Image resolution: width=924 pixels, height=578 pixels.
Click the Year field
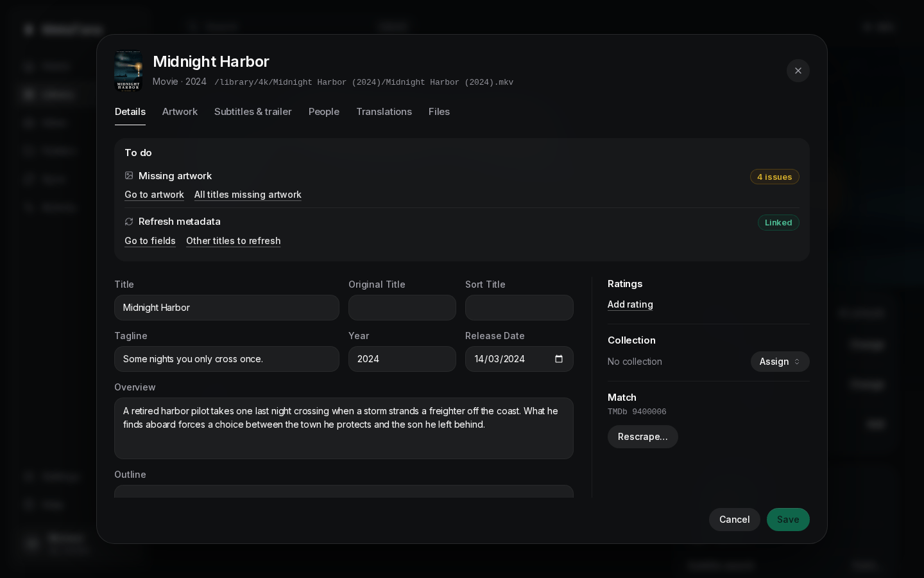pos(402,359)
